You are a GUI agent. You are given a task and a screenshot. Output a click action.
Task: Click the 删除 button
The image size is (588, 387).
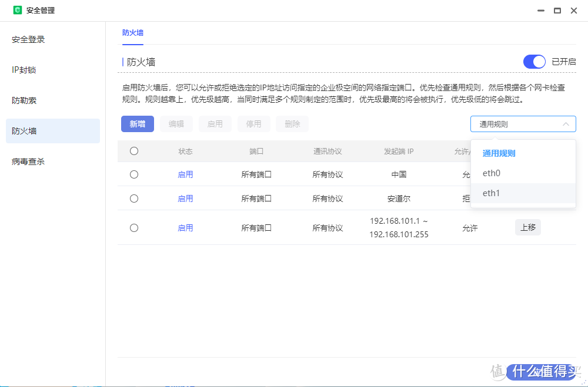292,124
